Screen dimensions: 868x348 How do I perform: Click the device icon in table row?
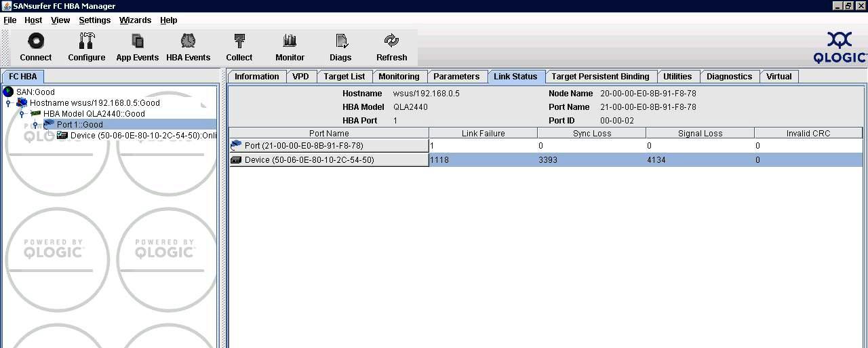236,160
